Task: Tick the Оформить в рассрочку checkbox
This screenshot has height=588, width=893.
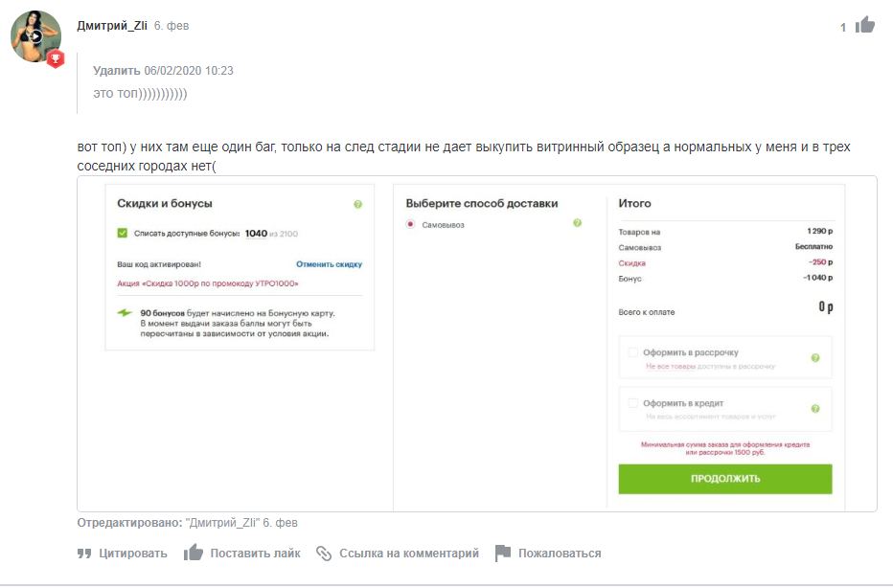Action: 632,352
